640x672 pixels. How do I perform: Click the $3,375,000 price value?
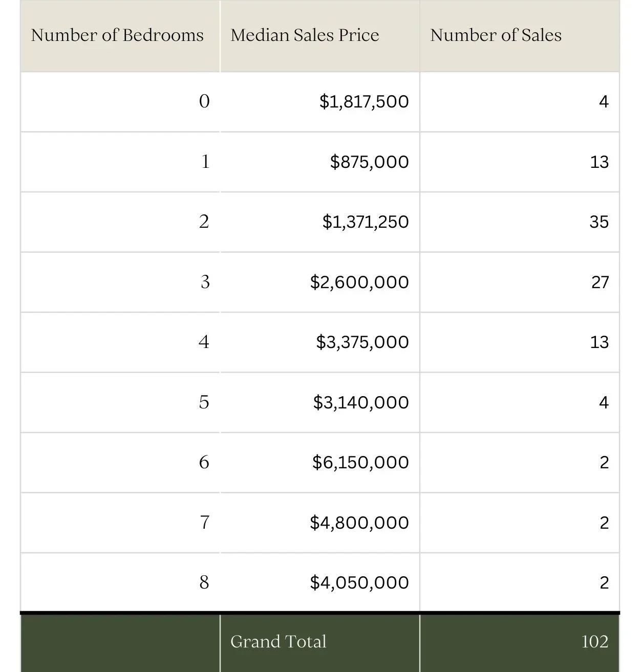click(362, 342)
